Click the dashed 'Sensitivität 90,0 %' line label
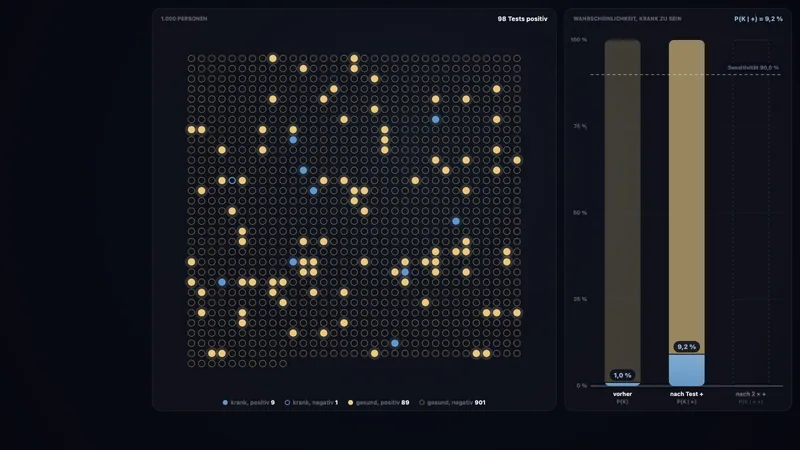This screenshot has height=450, width=800. click(753, 67)
